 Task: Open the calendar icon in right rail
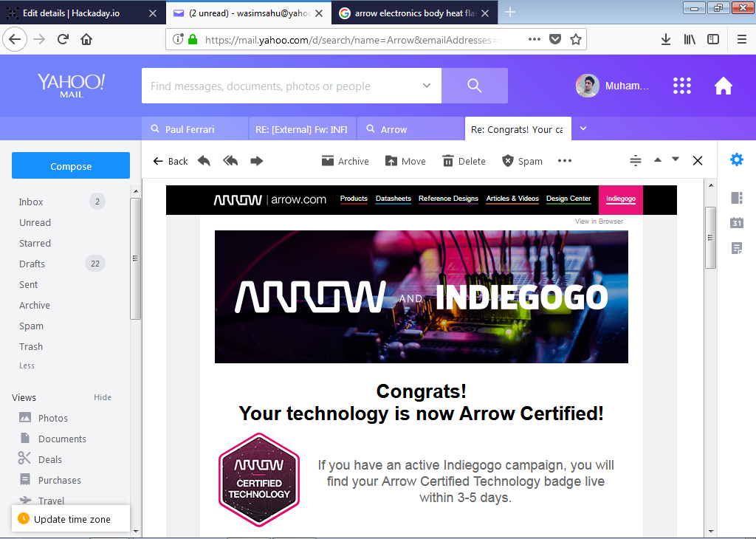(737, 223)
